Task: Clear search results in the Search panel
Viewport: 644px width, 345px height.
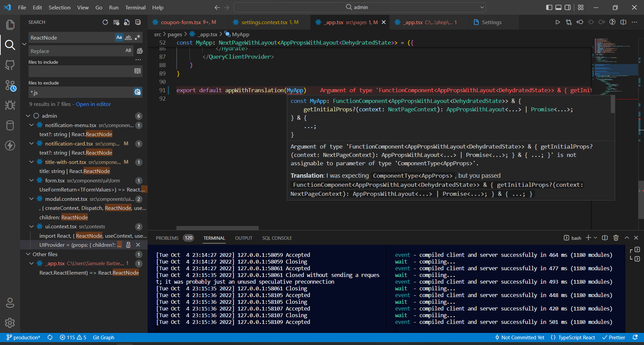Action: tap(116, 22)
